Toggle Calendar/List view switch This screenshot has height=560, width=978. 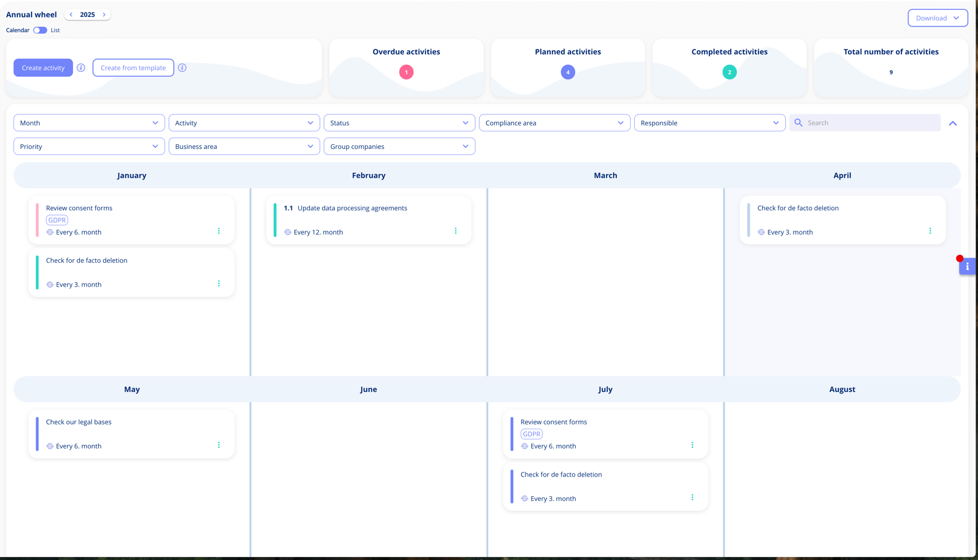point(40,30)
